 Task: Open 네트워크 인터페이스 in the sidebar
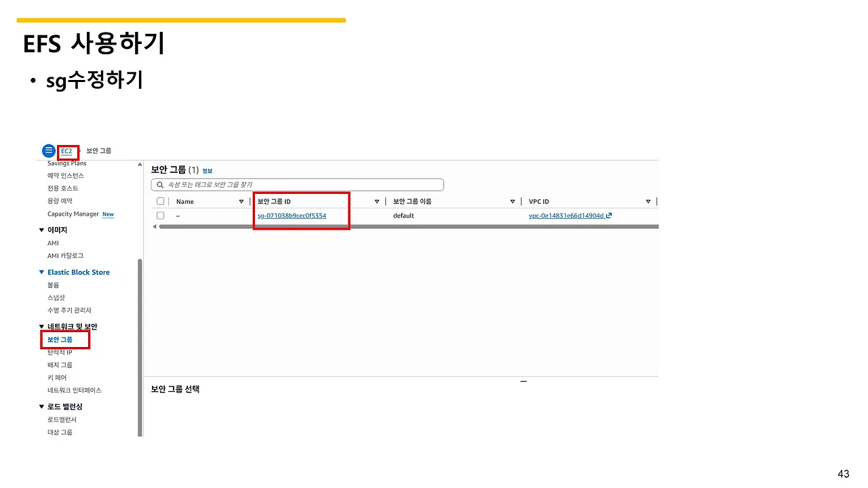tap(75, 390)
